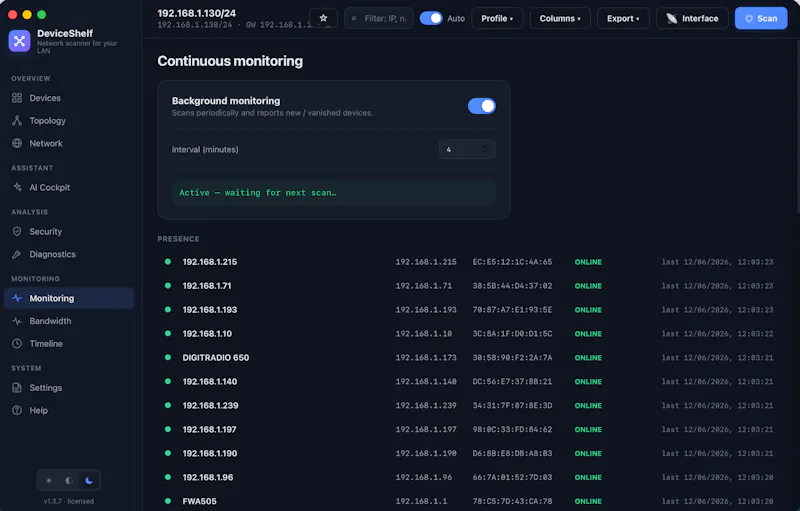The width and height of the screenshot is (800, 511).
Task: Go to the Settings page
Action: [69, 388]
